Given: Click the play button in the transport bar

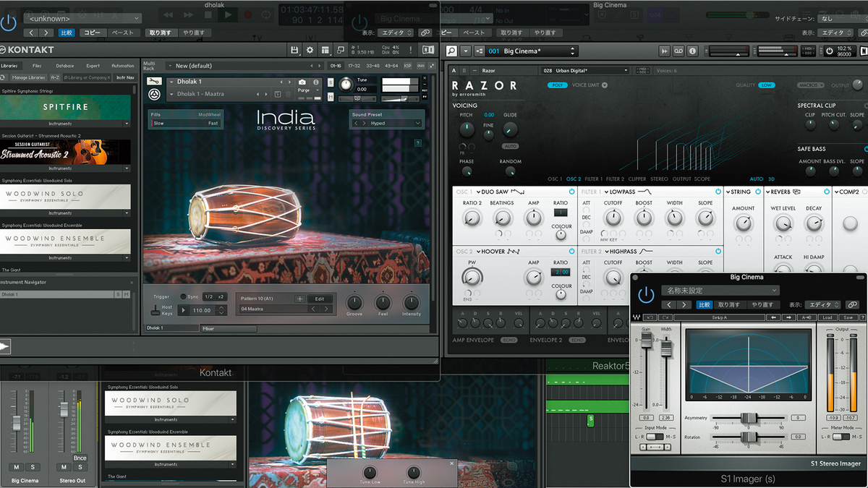Looking at the screenshot, I should pyautogui.click(x=229, y=14).
